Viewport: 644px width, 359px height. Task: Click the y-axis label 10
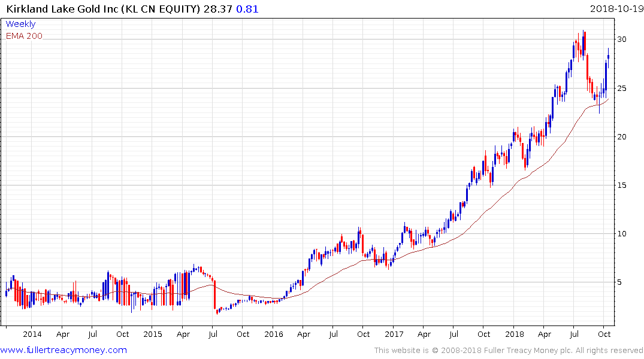(x=622, y=234)
